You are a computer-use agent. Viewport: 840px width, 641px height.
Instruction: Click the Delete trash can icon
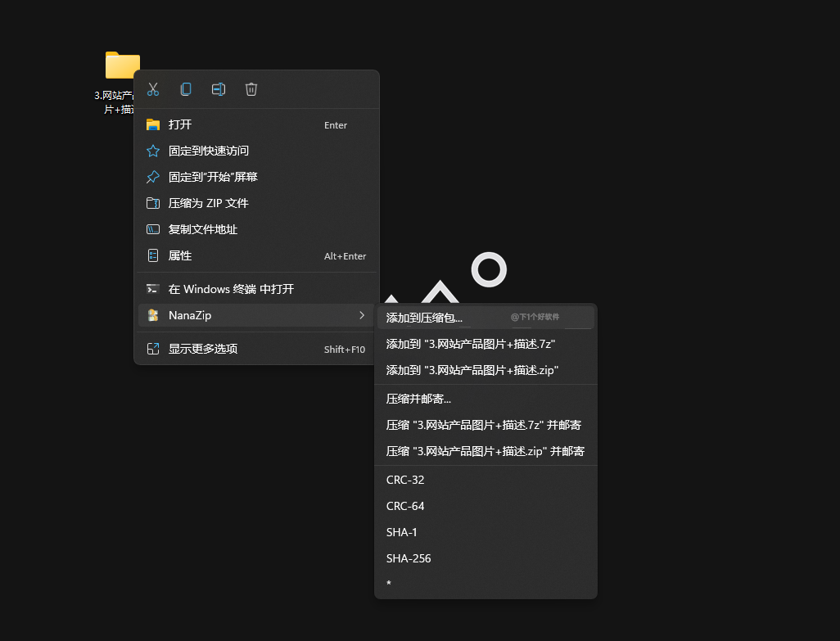(251, 89)
